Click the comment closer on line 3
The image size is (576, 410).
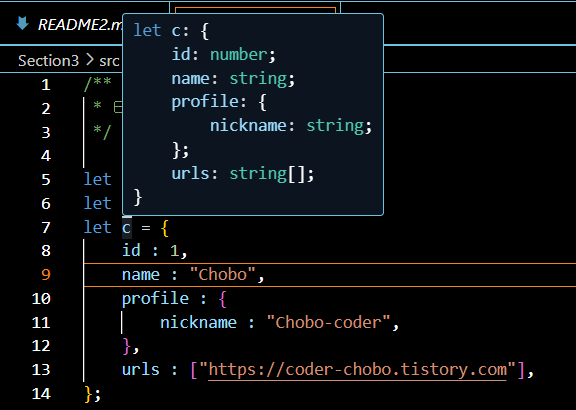click(102, 132)
